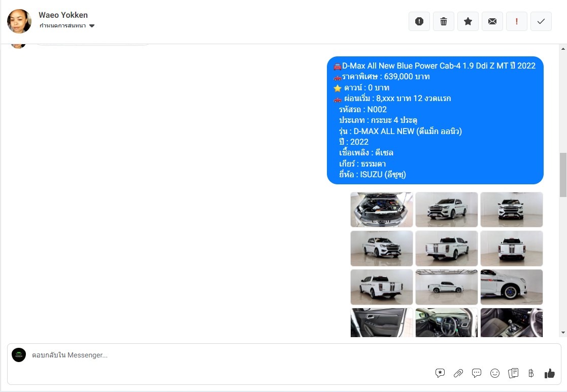The height and width of the screenshot is (392, 567).
Task: Open the saved replies star bubble icon
Action: tap(440, 373)
